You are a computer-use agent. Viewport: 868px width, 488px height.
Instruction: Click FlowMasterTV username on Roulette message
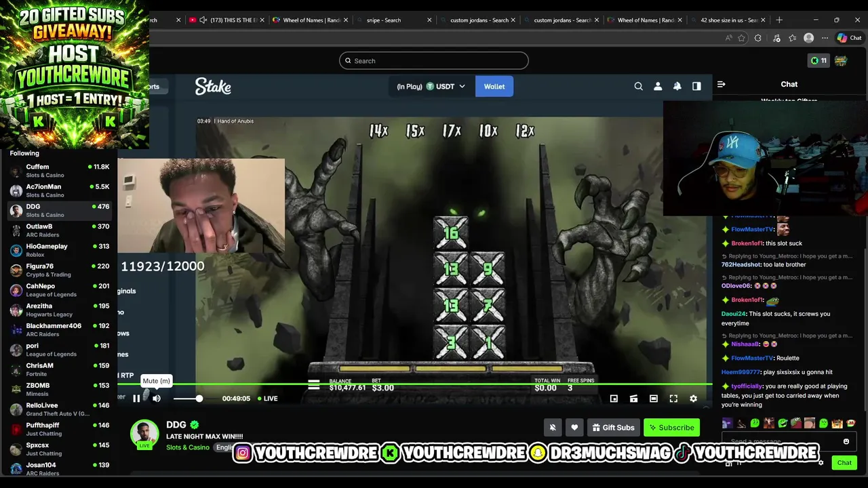click(x=752, y=358)
